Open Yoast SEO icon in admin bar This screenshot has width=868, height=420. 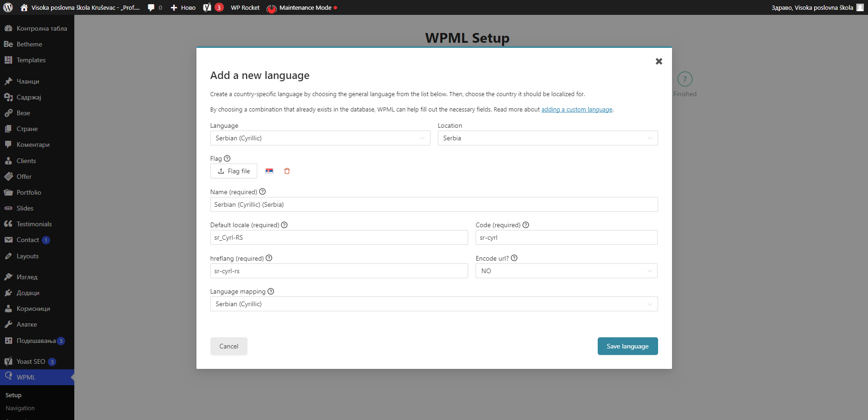point(207,7)
